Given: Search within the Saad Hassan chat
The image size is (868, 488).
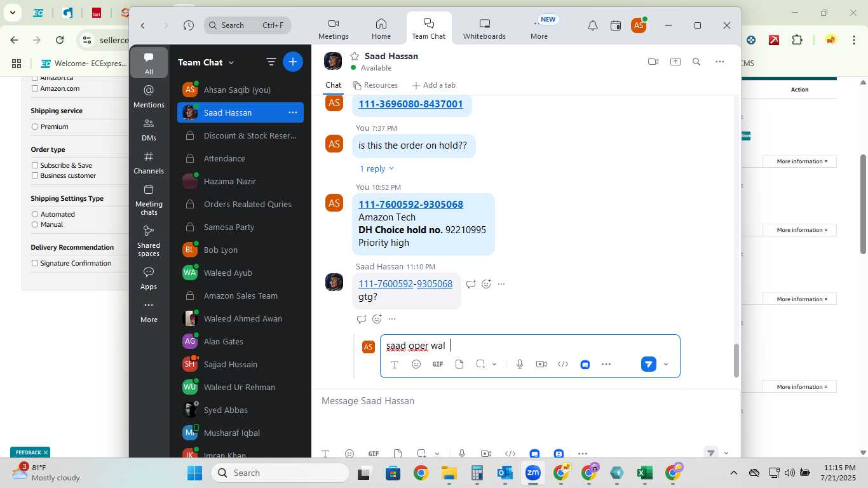Looking at the screenshot, I should [696, 62].
